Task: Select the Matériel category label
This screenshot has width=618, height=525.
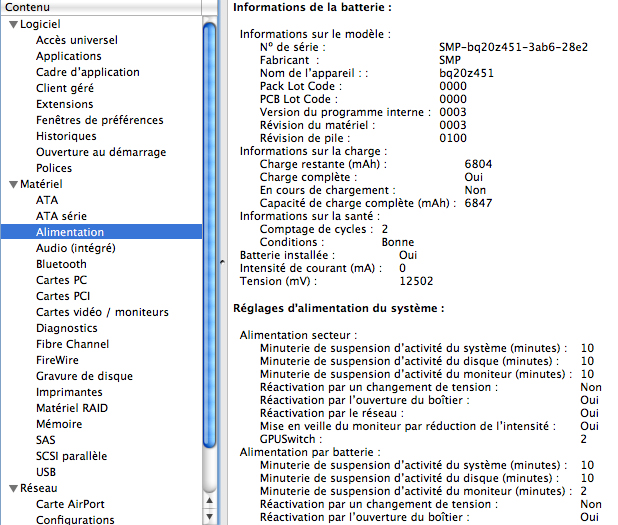Action: point(41,184)
